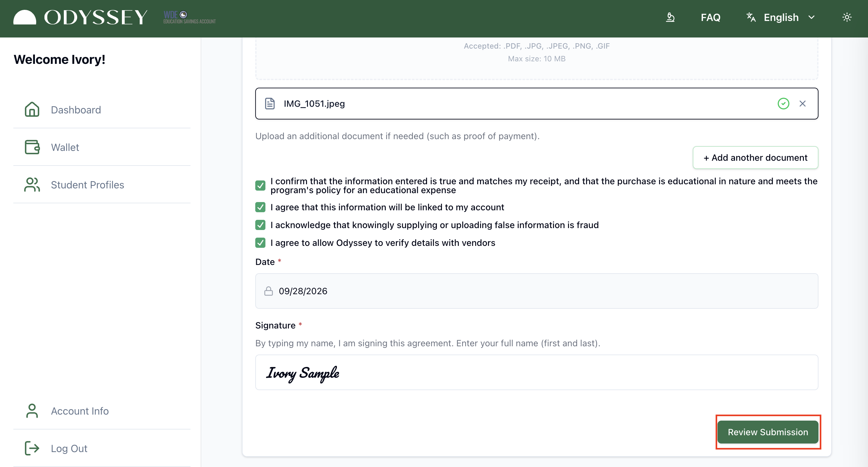Toggle allow Odyssey to verify vendors checkbox
This screenshot has width=868, height=467.
coord(260,243)
